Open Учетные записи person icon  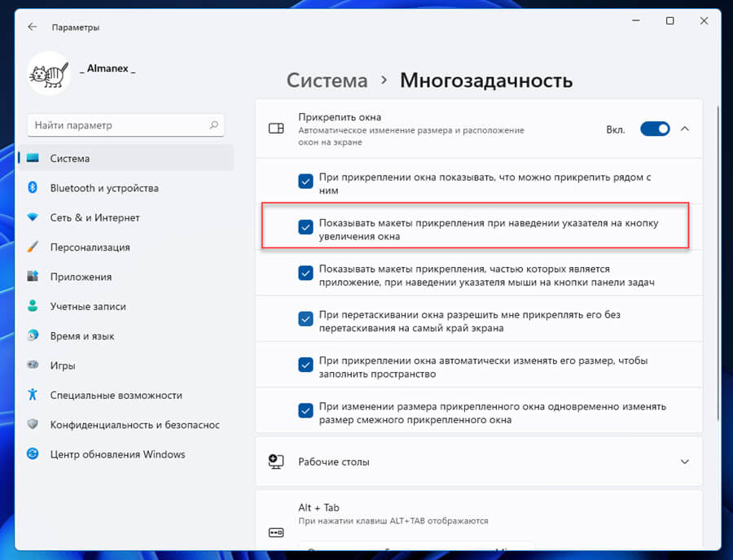33,306
